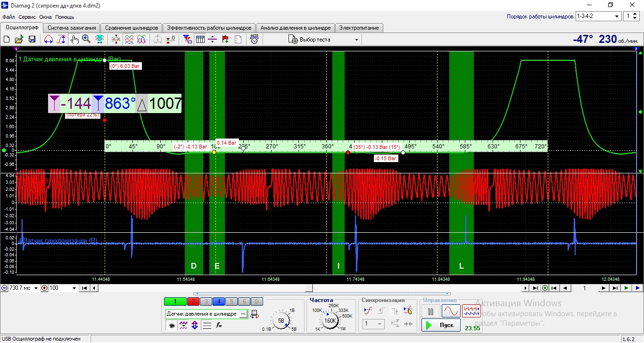Create a new file with blank page icon
Image resolution: width=644 pixels, height=343 pixels.
tap(7, 40)
